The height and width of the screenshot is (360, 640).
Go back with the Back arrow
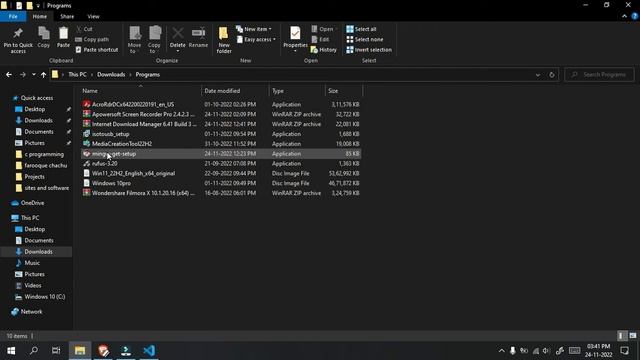(x=9, y=75)
